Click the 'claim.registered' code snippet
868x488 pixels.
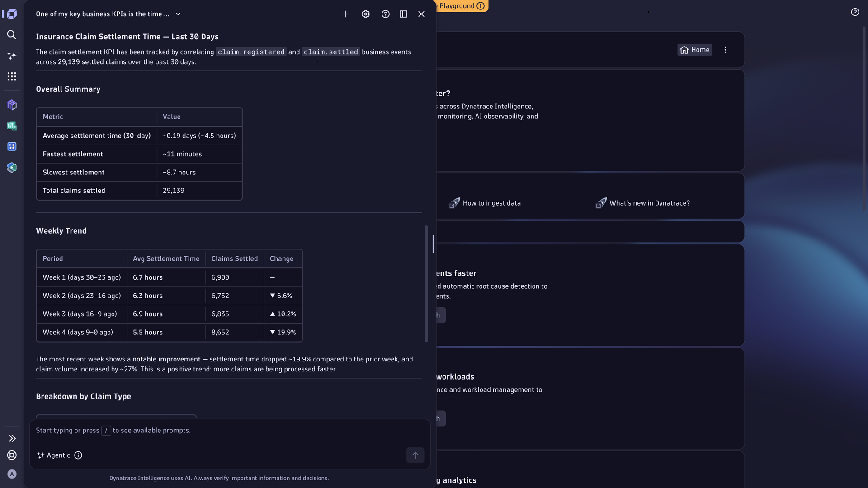(x=251, y=52)
